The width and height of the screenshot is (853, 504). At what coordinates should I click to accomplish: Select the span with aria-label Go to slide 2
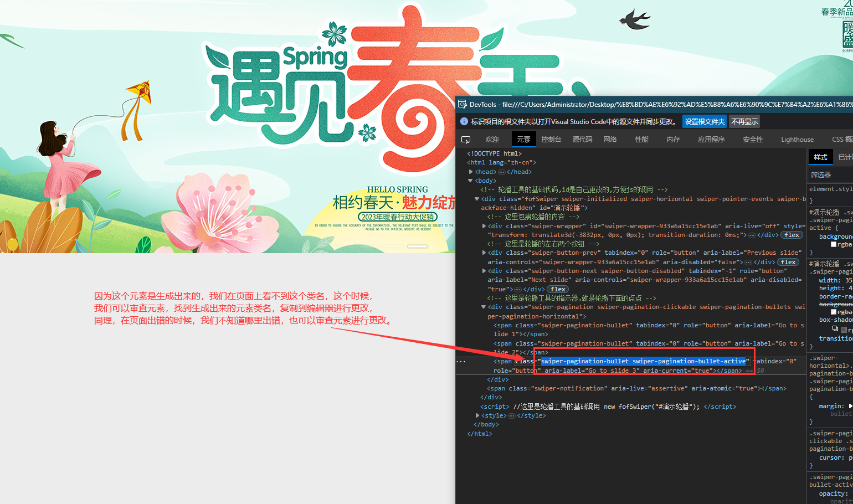coord(649,348)
